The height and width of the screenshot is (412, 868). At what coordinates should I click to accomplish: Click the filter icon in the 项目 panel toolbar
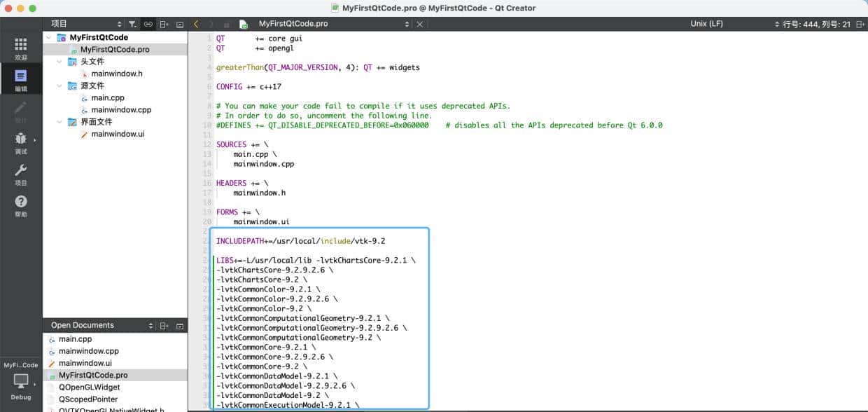pos(133,23)
